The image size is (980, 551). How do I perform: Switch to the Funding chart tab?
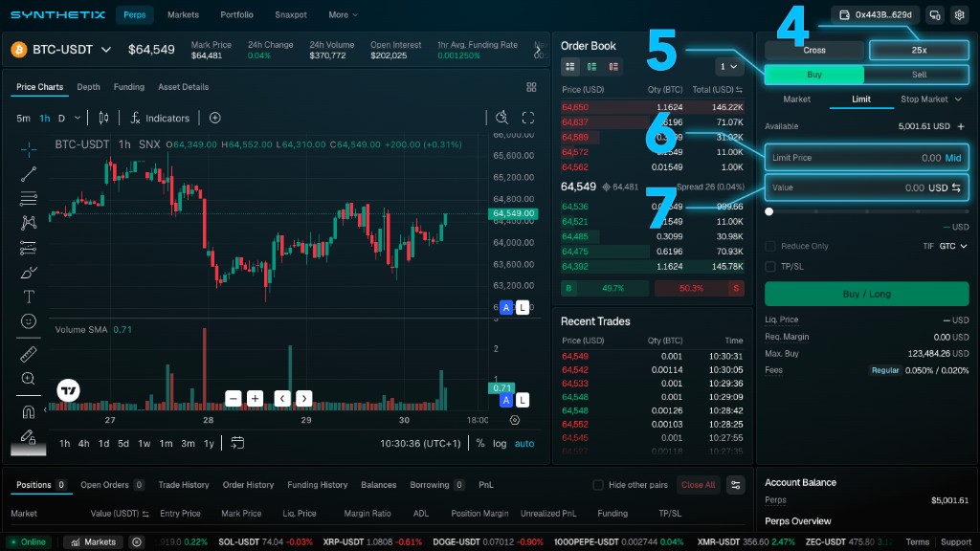129,87
